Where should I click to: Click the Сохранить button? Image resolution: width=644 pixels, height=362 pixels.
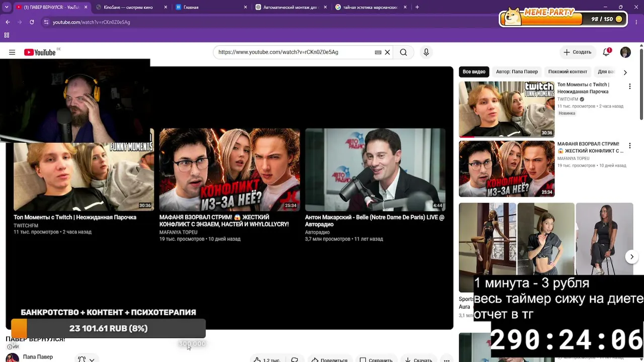[375, 360]
